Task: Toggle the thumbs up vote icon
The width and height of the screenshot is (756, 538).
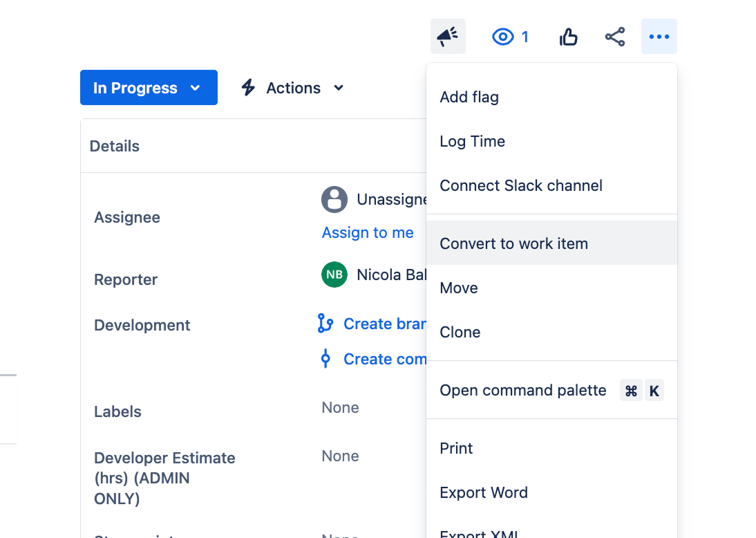Action: point(568,36)
